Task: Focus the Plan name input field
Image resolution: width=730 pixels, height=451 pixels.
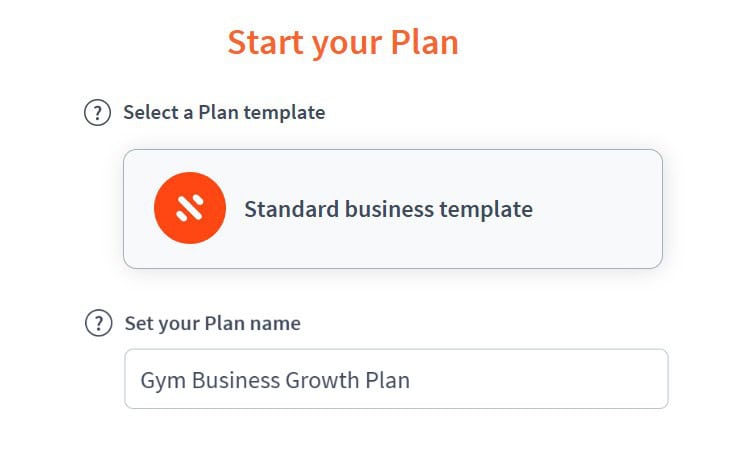Action: (396, 379)
